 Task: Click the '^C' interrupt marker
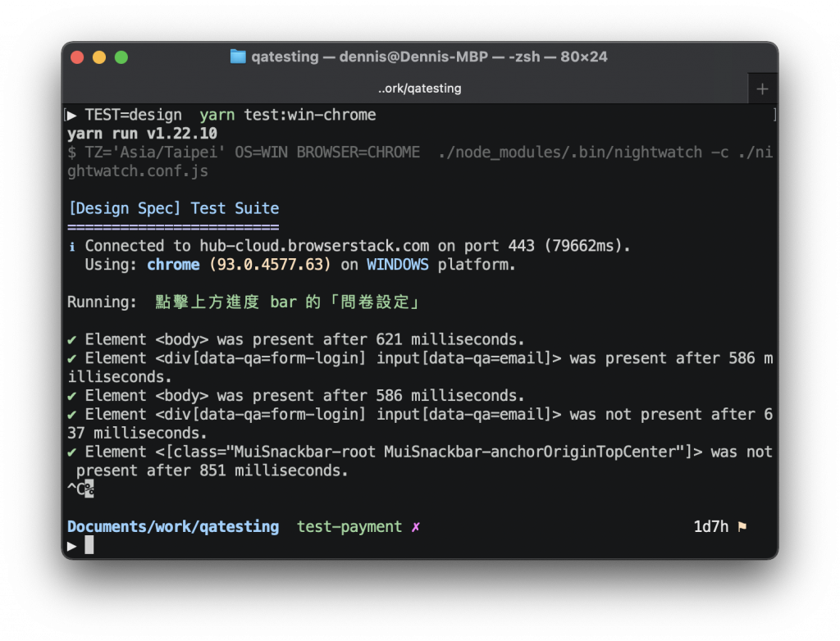tap(76, 489)
